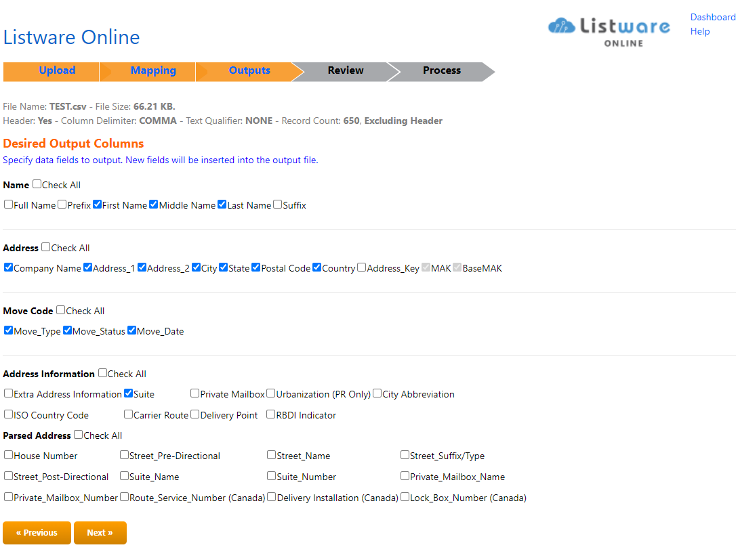This screenshot has width=738, height=560.
Task: Select Check All for Parsed Address
Action: tap(79, 435)
